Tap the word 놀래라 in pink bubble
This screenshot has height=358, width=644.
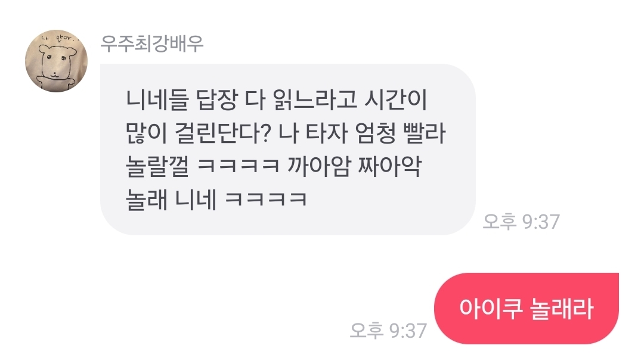point(562,309)
